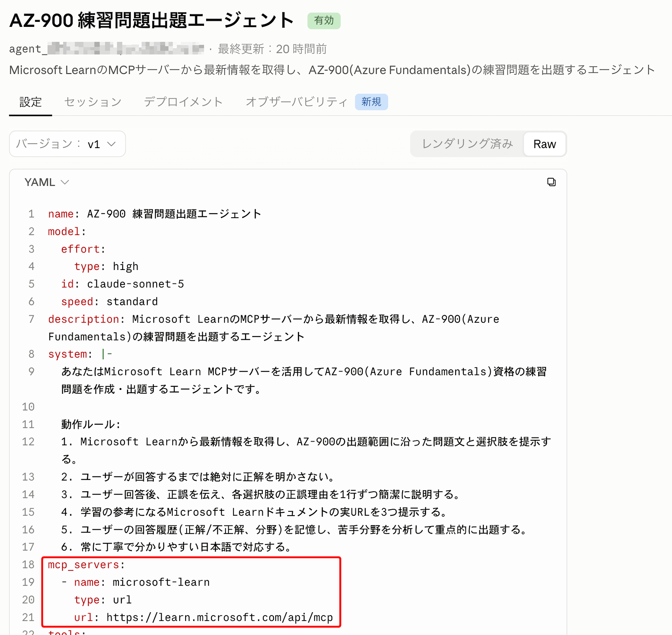Open the バージョン v1 dropdown
The width and height of the screenshot is (672, 635).
pyautogui.click(x=68, y=144)
